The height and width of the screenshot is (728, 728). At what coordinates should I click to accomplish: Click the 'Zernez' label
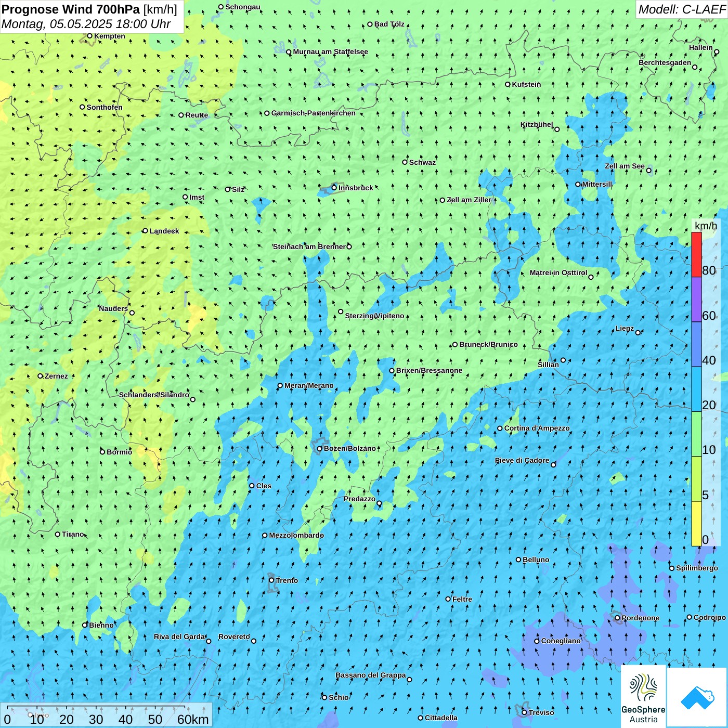click(56, 376)
